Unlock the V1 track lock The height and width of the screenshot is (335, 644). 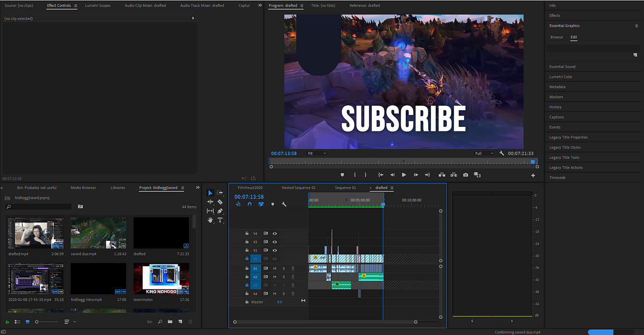(247, 259)
